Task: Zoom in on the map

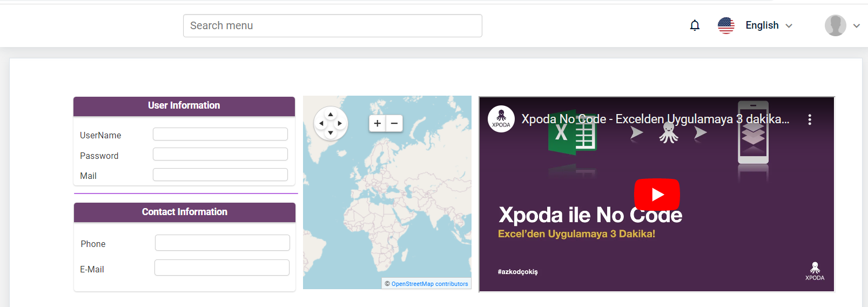Action: [378, 123]
